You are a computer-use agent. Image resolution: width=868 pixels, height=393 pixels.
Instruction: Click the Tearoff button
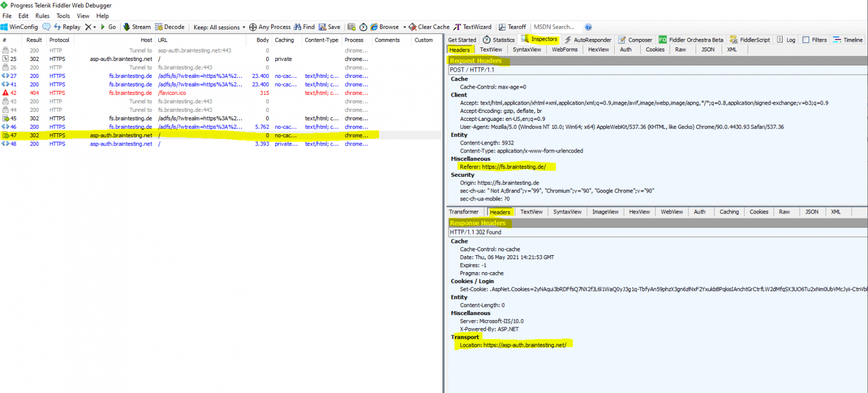pos(512,27)
